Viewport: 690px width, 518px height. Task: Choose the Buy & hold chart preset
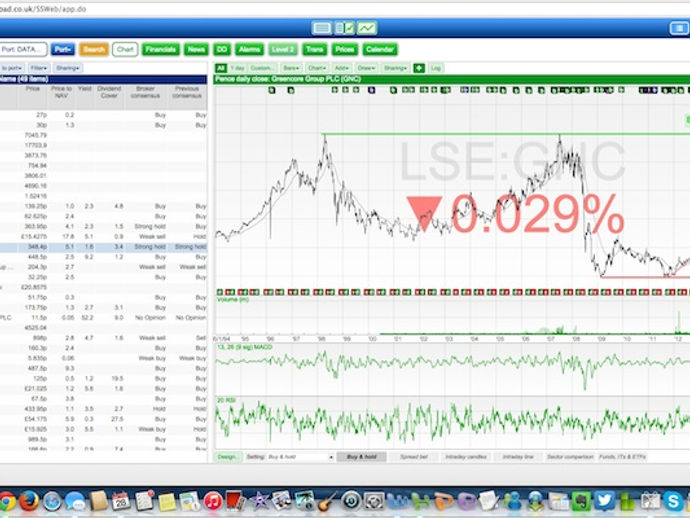coord(362,457)
